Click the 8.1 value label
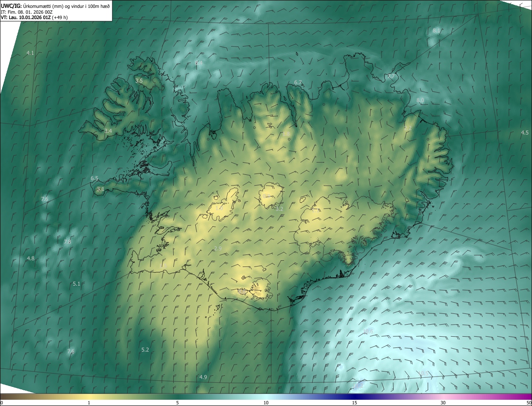 (436, 30)
